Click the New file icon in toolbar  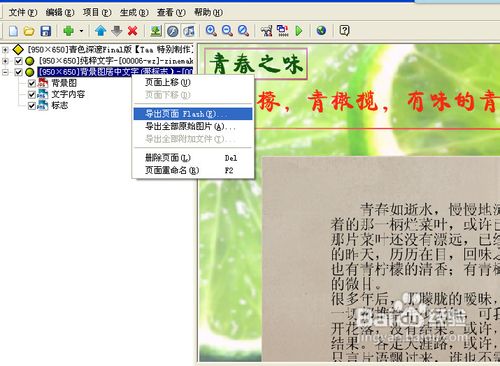[13, 31]
